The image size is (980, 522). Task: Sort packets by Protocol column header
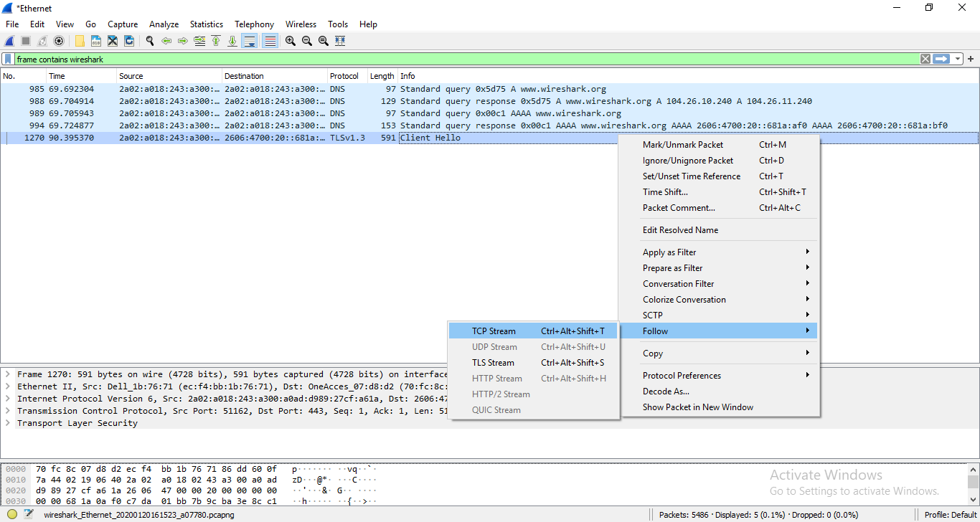[x=347, y=76]
